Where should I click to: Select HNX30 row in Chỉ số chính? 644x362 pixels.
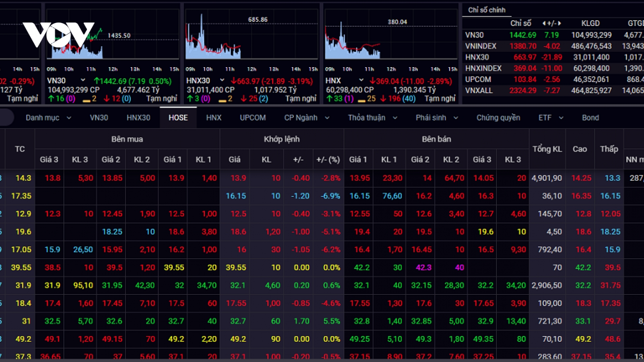553,57
